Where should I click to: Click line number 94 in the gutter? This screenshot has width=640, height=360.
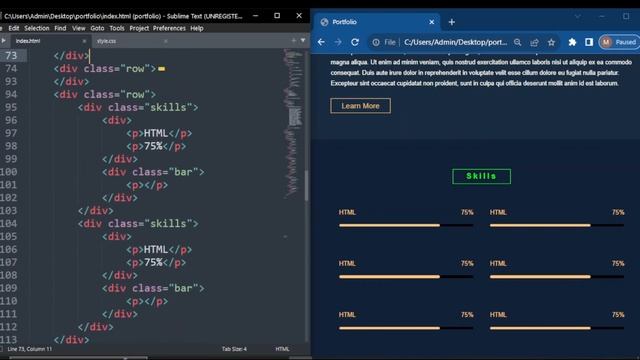pyautogui.click(x=11, y=95)
